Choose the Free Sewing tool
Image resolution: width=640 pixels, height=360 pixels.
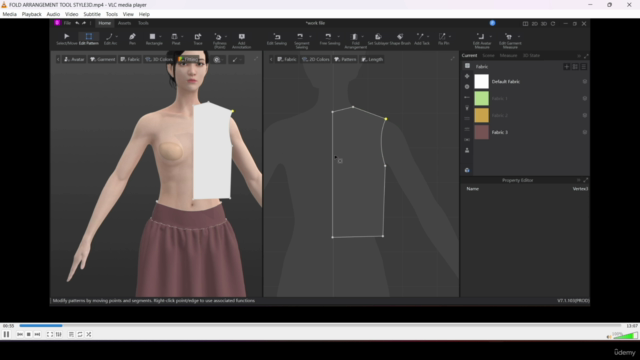(x=329, y=39)
